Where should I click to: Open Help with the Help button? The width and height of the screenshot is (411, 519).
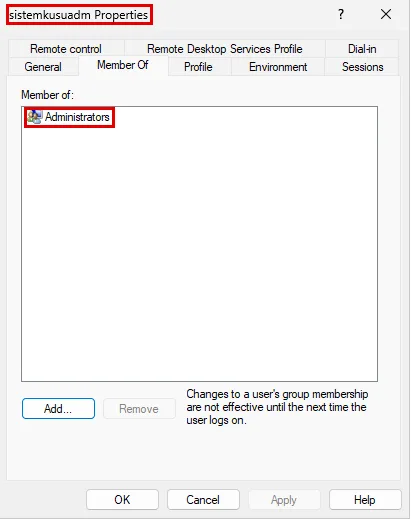[365, 500]
